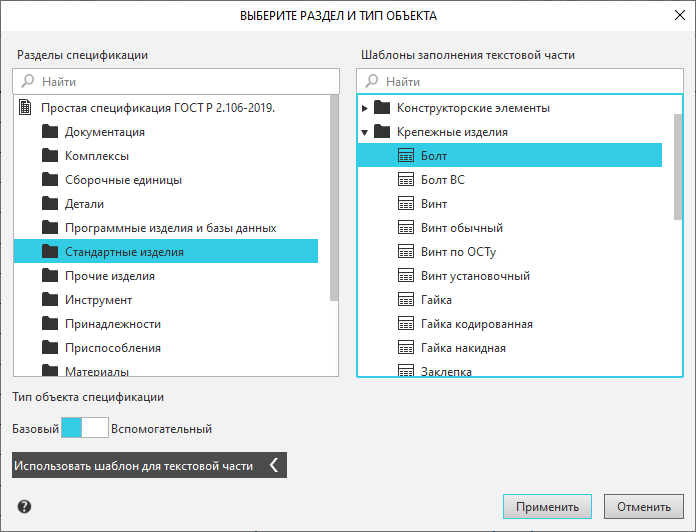Click the template icon next to Болт ВС
696x532 pixels.
[406, 180]
